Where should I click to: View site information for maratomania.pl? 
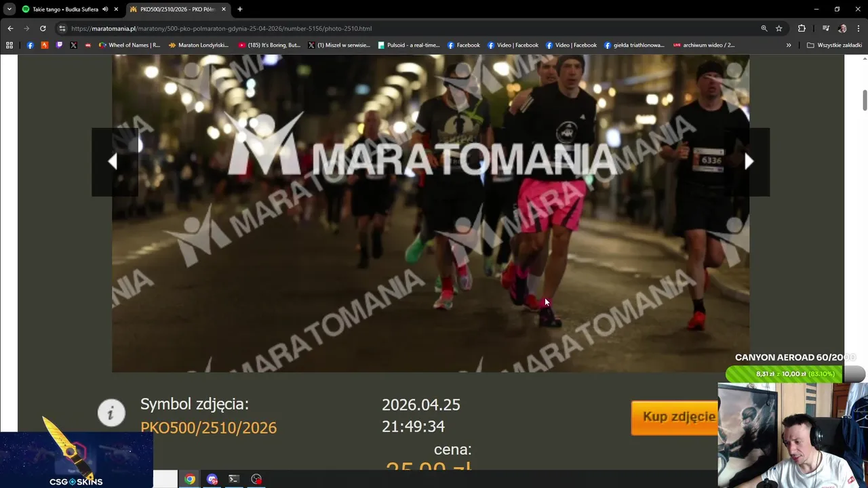pyautogui.click(x=62, y=28)
